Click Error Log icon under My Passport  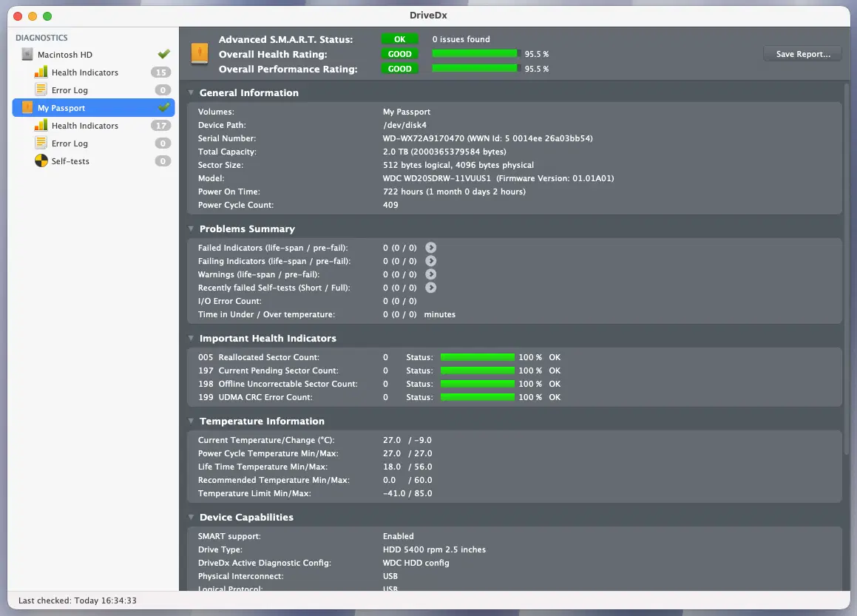coord(41,143)
